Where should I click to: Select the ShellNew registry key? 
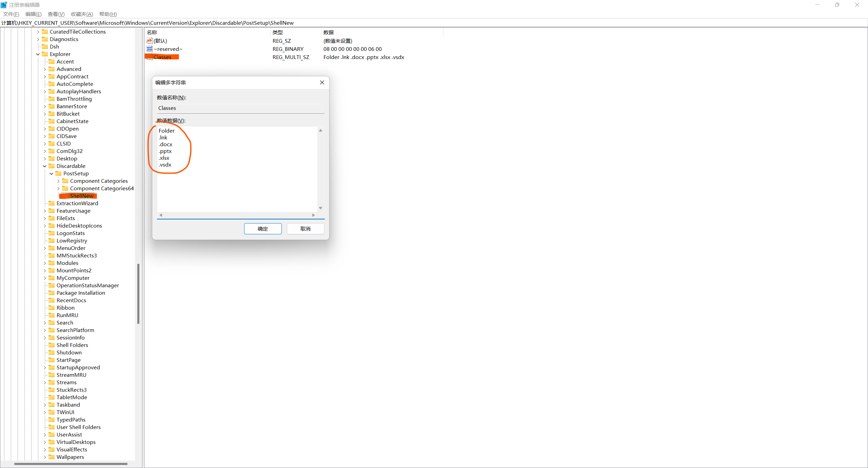81,195
